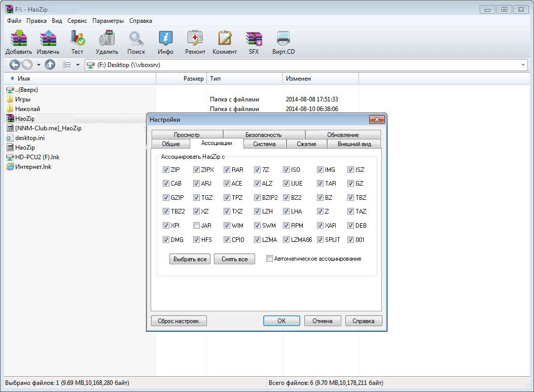Click the view mode list icon
The height and width of the screenshot is (392, 534).
point(67,65)
